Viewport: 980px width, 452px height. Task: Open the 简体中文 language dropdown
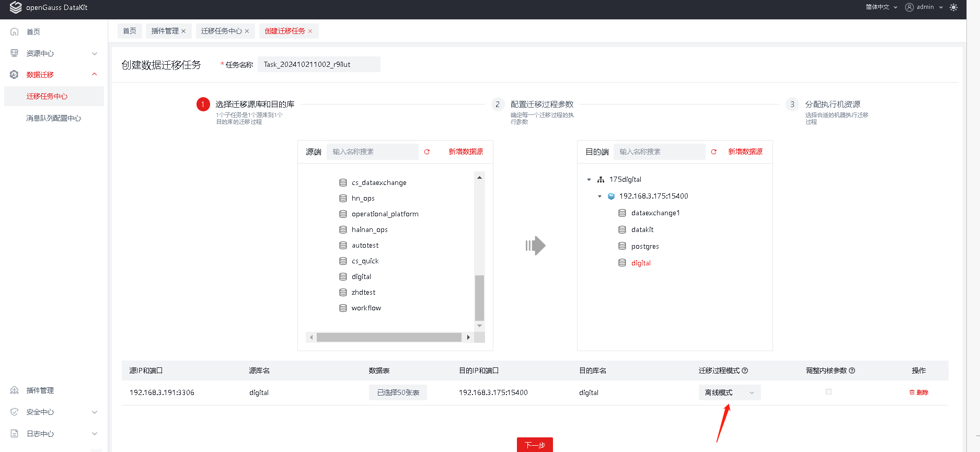[x=881, y=7]
